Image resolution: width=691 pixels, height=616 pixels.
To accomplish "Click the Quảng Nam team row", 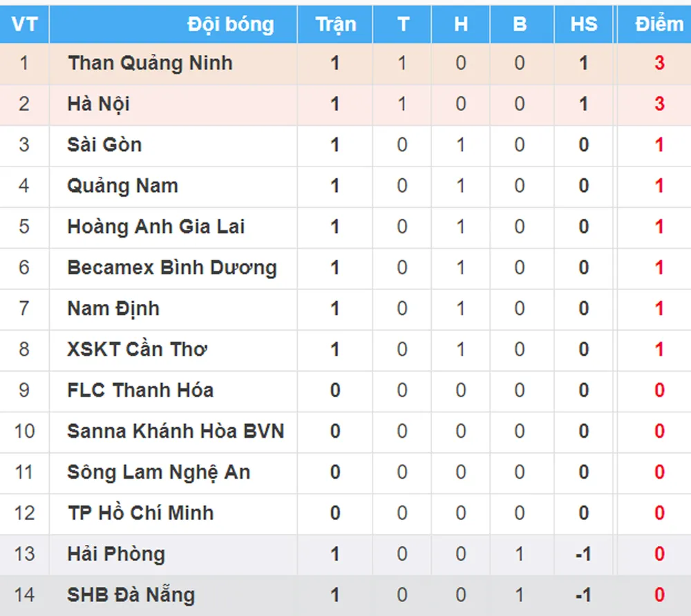I will [x=122, y=186].
